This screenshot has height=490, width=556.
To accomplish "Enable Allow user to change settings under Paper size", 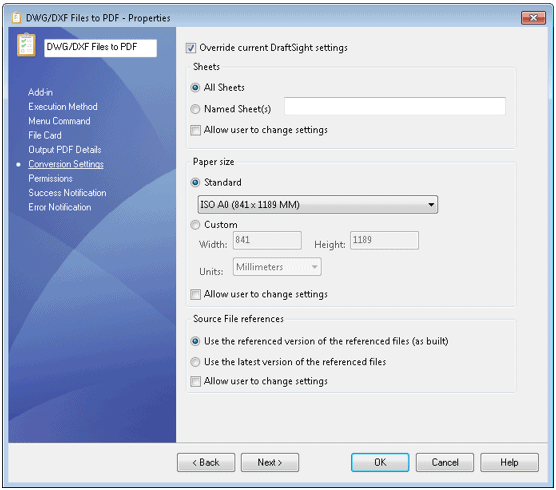I will pyautogui.click(x=195, y=294).
